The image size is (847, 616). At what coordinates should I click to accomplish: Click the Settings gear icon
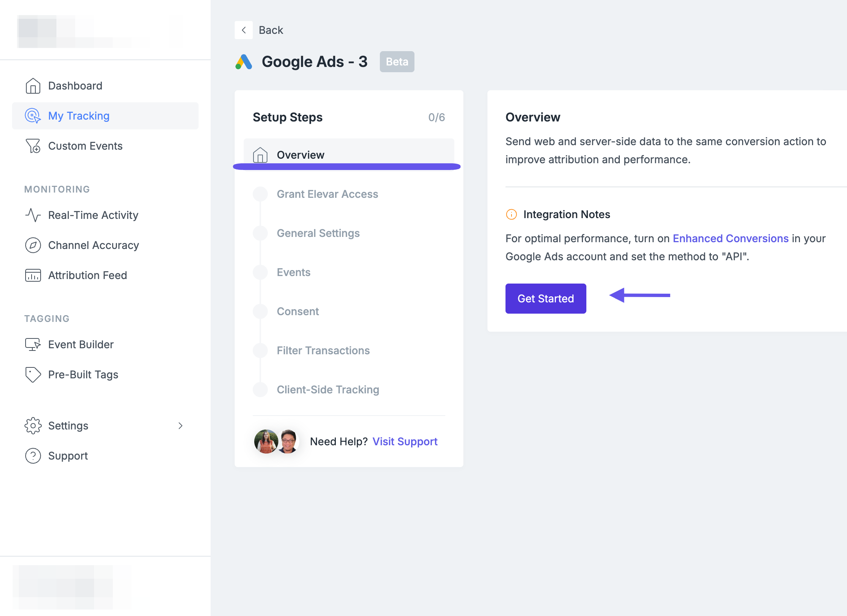pyautogui.click(x=33, y=426)
